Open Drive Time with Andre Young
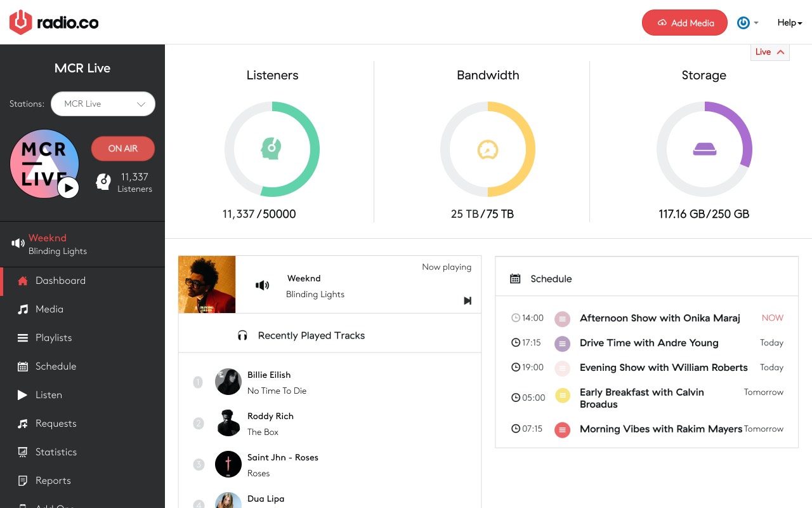Screen dimensions: 812x508 (649, 343)
